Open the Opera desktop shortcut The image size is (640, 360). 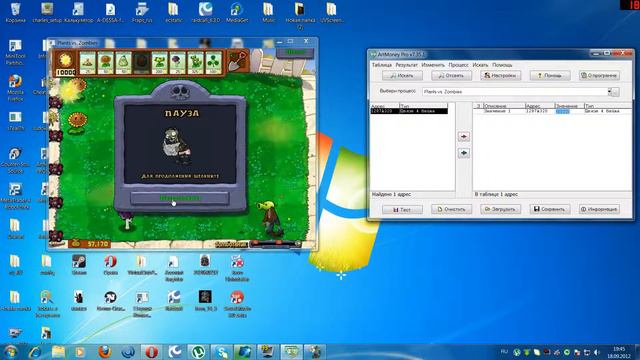[x=110, y=264]
